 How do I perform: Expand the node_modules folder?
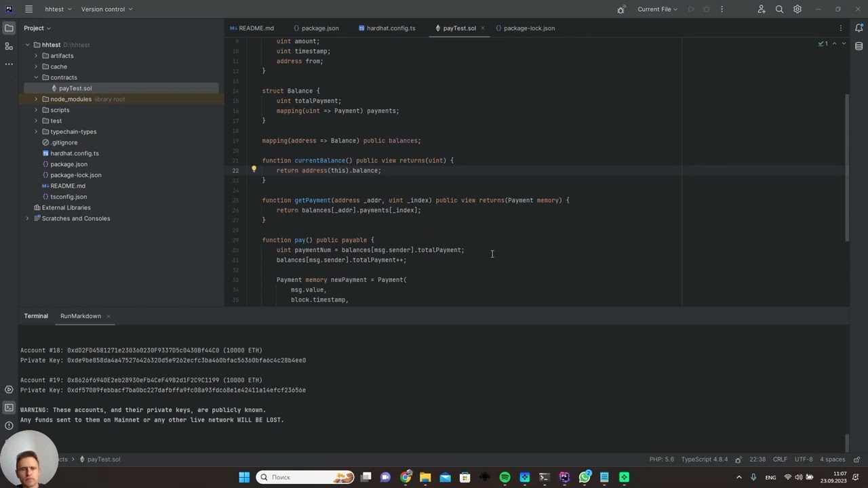tap(36, 99)
